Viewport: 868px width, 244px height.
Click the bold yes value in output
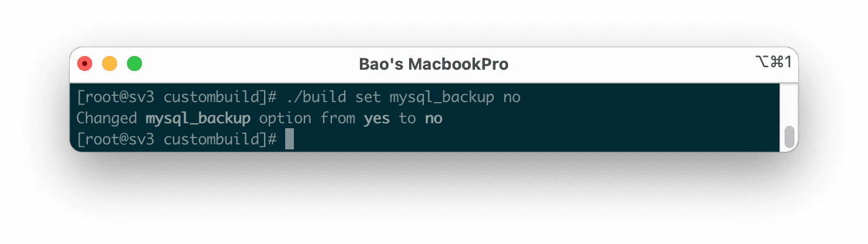(x=377, y=119)
